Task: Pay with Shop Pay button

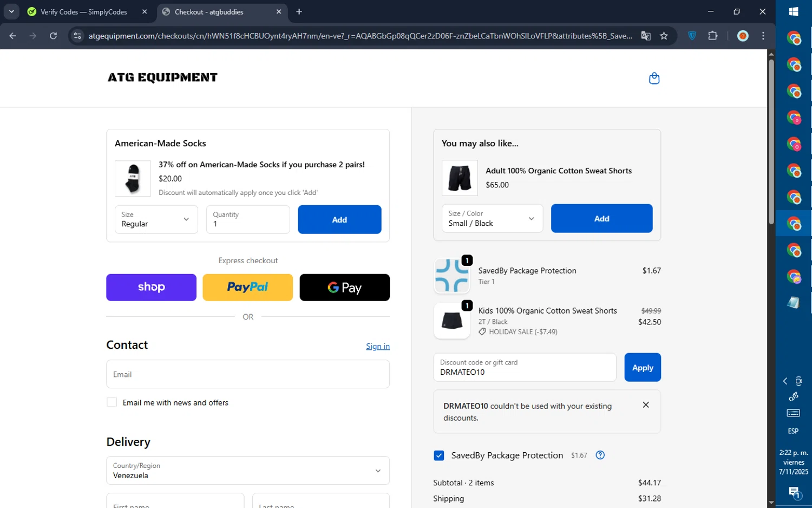Action: (x=151, y=287)
